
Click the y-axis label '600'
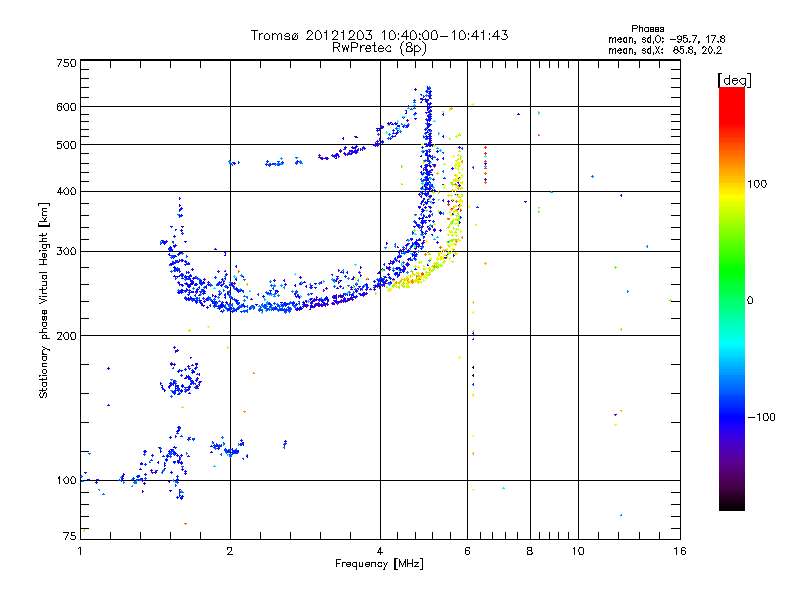pos(67,107)
